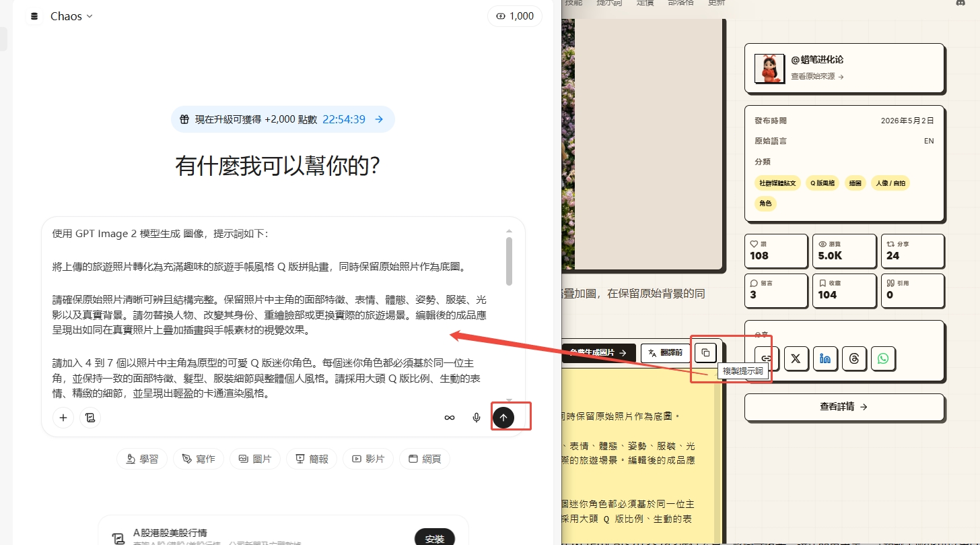Screen dimensions: 980x545
Task: Select the 影片 mode chip
Action: click(x=368, y=459)
